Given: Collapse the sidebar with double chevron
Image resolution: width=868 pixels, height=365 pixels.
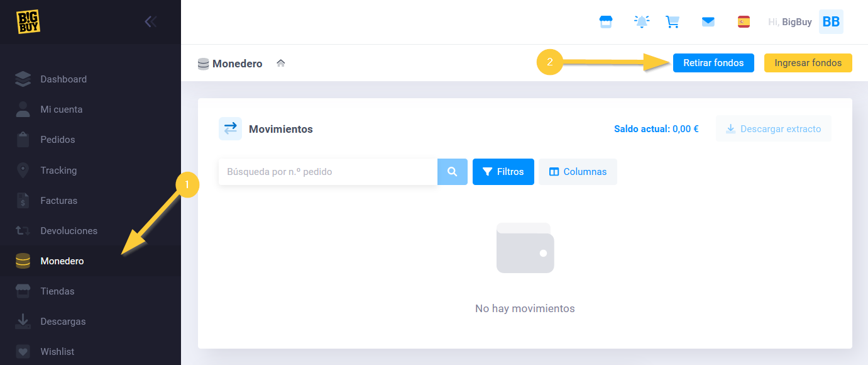Looking at the screenshot, I should [x=150, y=22].
